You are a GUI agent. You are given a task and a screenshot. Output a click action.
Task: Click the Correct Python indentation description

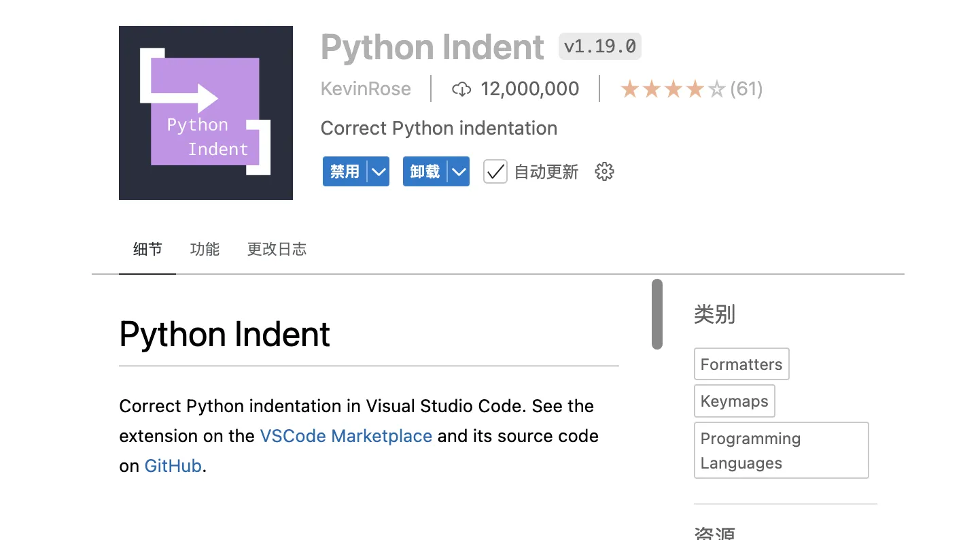[439, 128]
